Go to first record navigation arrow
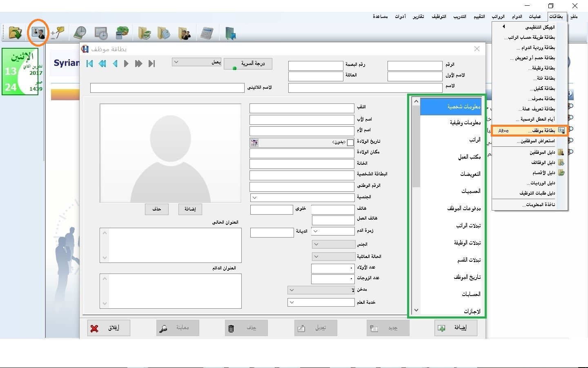 pos(90,63)
